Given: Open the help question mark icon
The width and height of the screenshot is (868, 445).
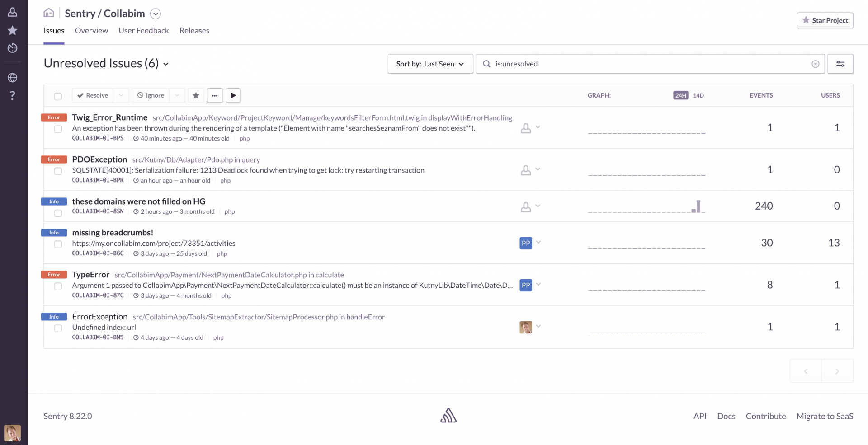Looking at the screenshot, I should pyautogui.click(x=13, y=95).
